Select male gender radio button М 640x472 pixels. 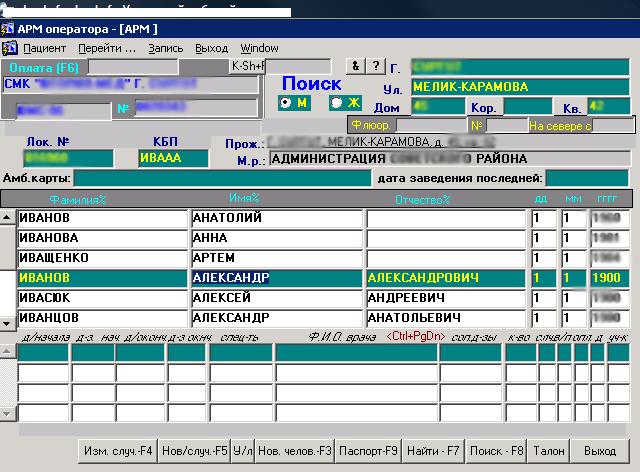pos(286,103)
